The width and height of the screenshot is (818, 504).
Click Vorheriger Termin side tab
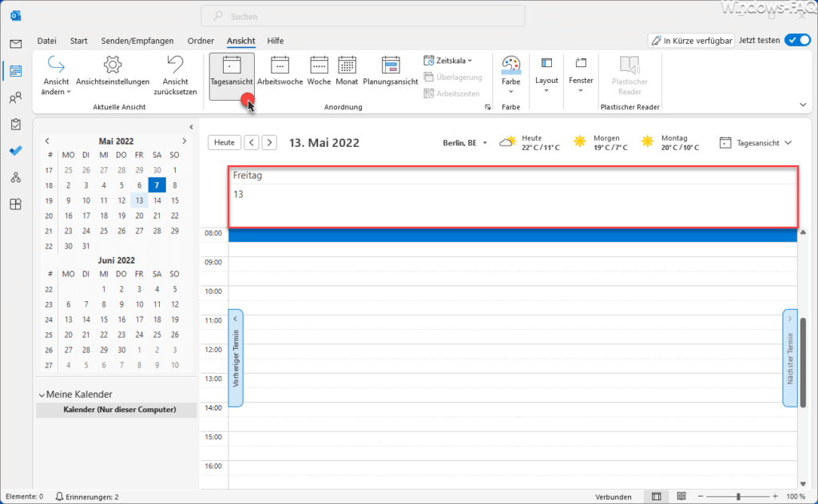[x=236, y=358]
